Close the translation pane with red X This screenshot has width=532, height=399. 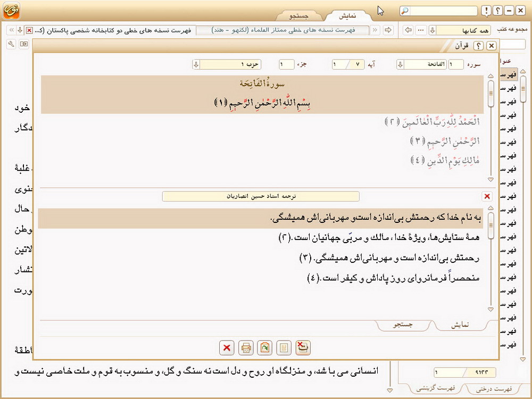click(487, 196)
